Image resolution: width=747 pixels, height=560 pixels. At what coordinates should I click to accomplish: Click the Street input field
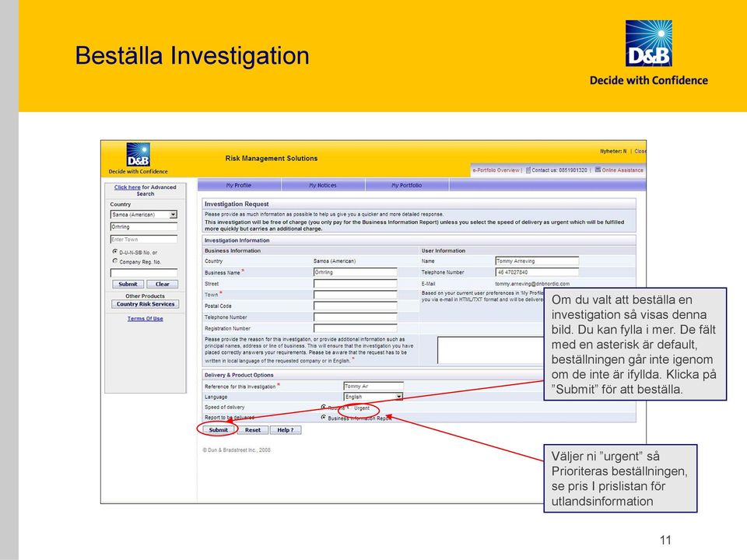pyautogui.click(x=355, y=283)
